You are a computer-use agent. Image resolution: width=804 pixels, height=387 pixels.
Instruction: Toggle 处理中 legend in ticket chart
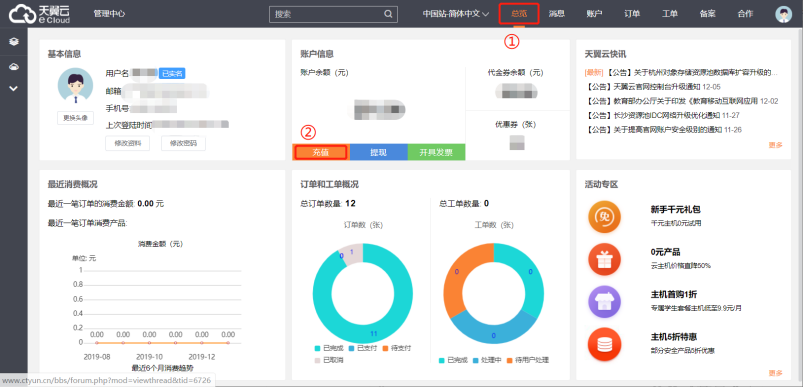[487, 360]
